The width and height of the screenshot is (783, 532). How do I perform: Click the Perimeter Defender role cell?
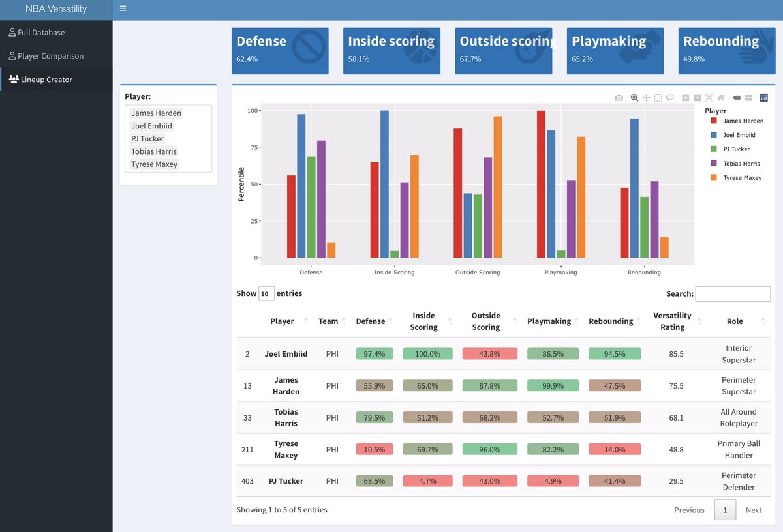(739, 481)
